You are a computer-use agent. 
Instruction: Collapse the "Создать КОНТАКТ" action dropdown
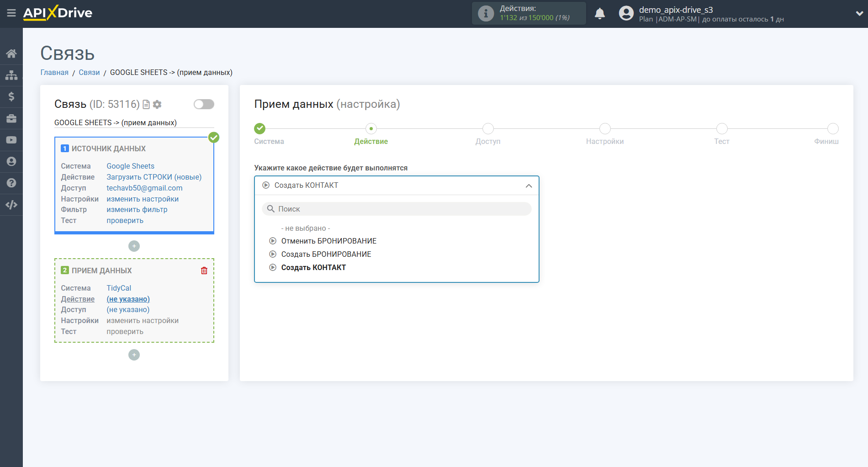click(x=529, y=186)
